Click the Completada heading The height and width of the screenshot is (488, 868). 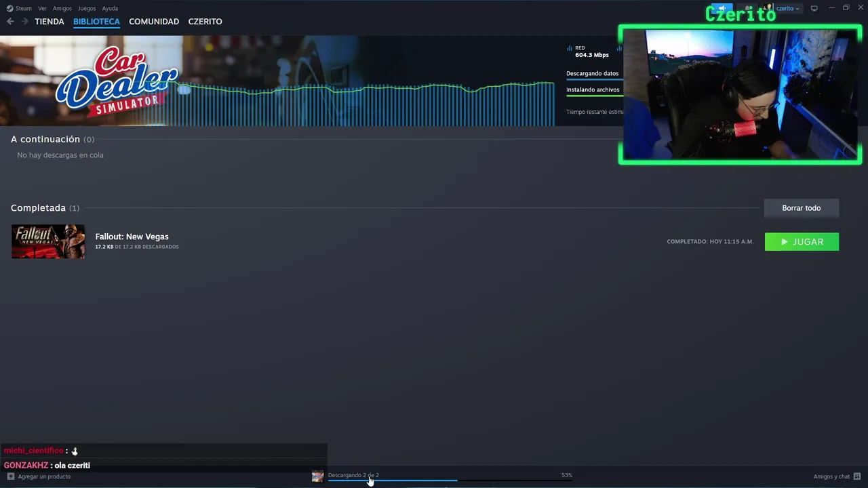coord(38,208)
